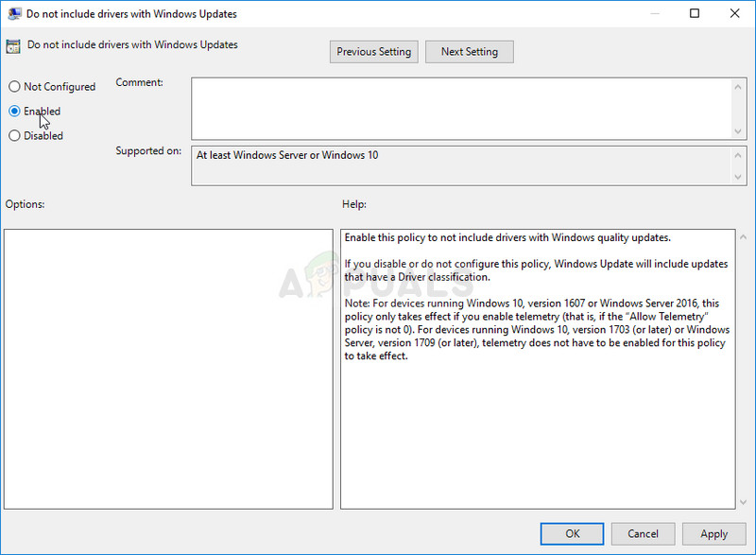Click the title bar window icon
Viewport: 756px width, 555px height.
[x=14, y=13]
